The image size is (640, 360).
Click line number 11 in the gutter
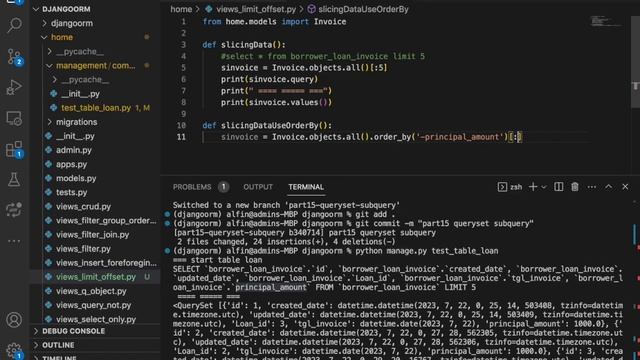pyautogui.click(x=181, y=137)
